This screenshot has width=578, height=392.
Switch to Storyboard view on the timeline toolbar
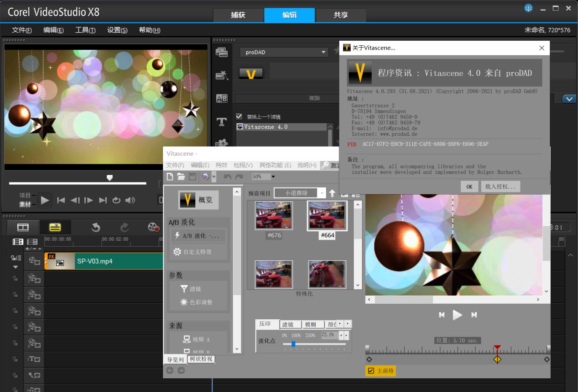23,228
